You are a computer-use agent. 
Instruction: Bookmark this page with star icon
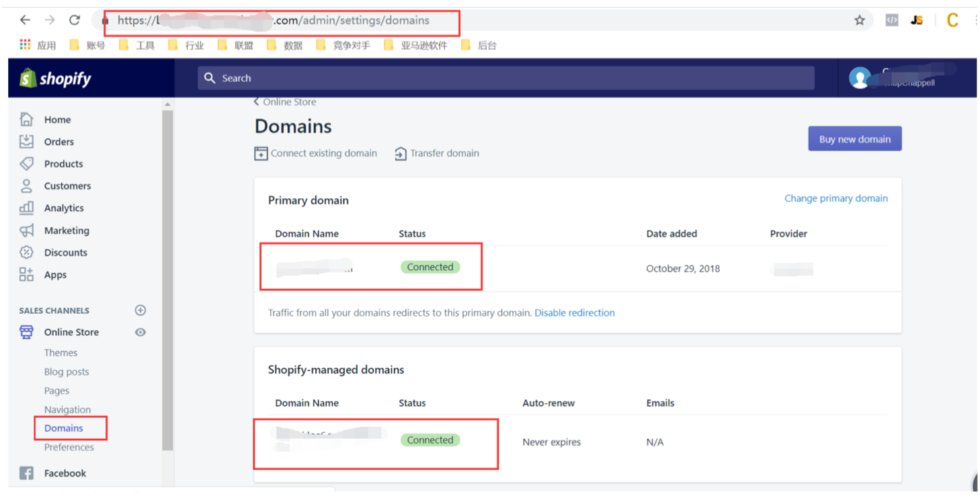[x=859, y=21]
